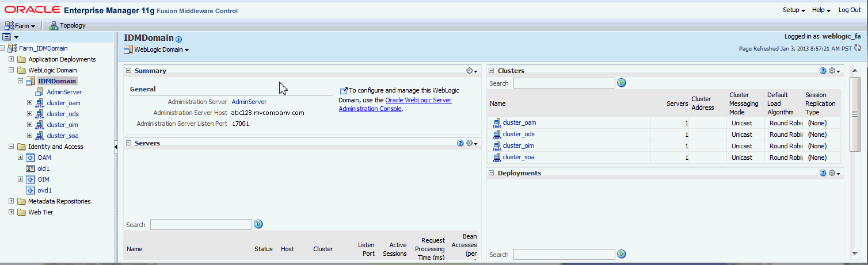Click the ovd1 target icon

tap(31, 190)
